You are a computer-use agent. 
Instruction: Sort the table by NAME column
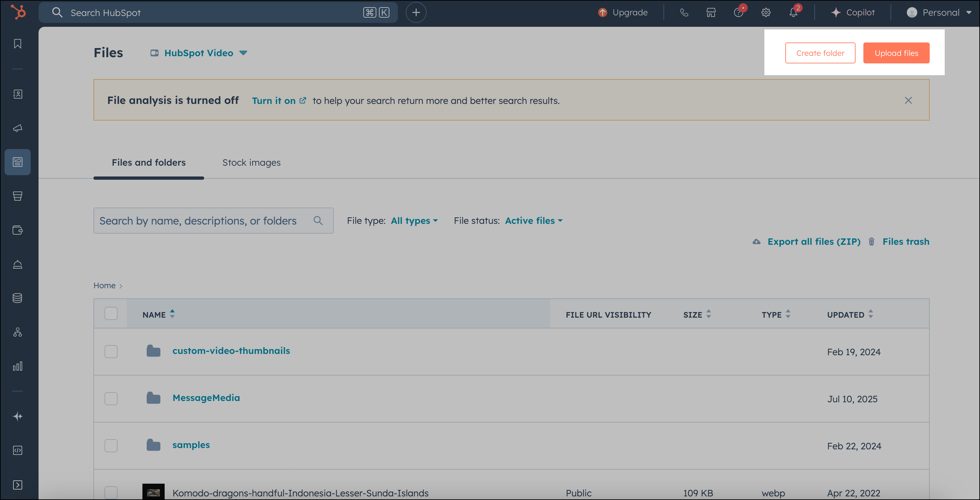pos(159,314)
